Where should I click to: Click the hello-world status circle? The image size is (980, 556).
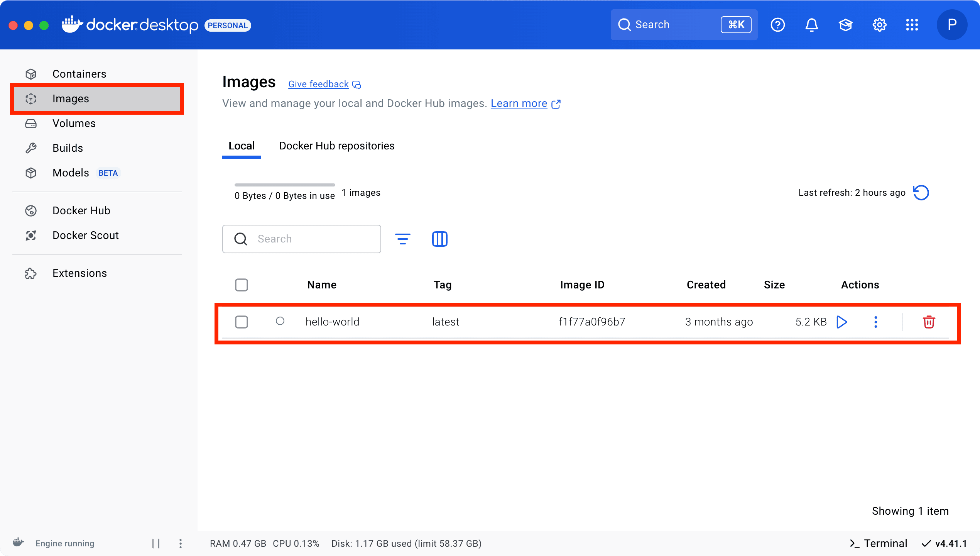click(x=280, y=321)
